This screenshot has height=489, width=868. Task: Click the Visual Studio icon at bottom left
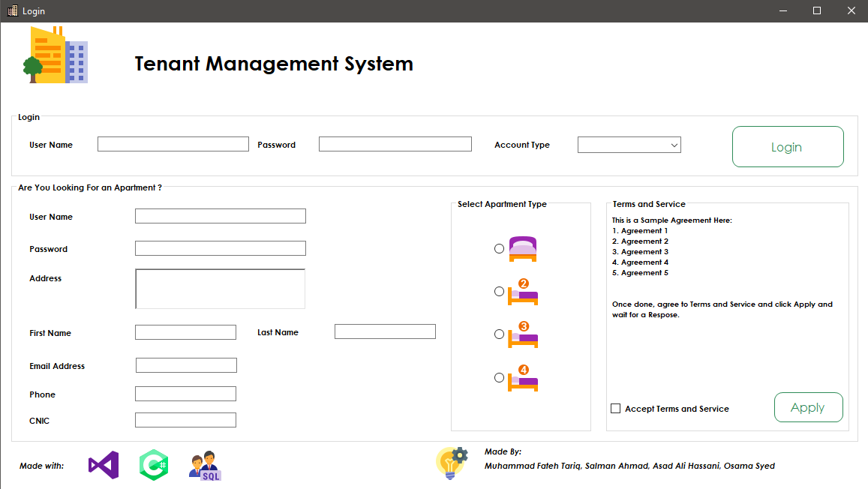(x=104, y=465)
